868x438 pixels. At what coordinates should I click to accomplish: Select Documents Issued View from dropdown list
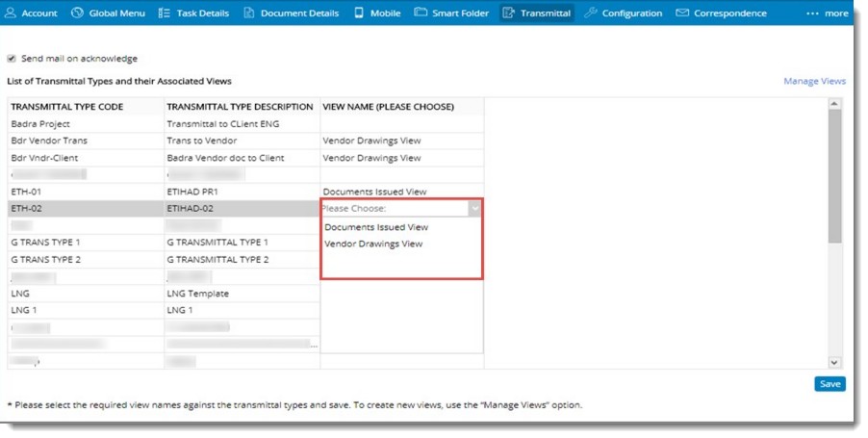click(x=376, y=227)
